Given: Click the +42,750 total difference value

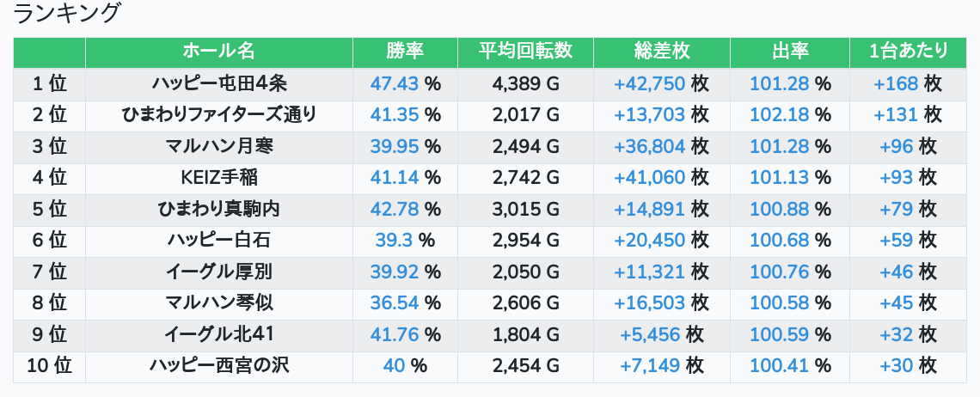Looking at the screenshot, I should coord(649,83).
